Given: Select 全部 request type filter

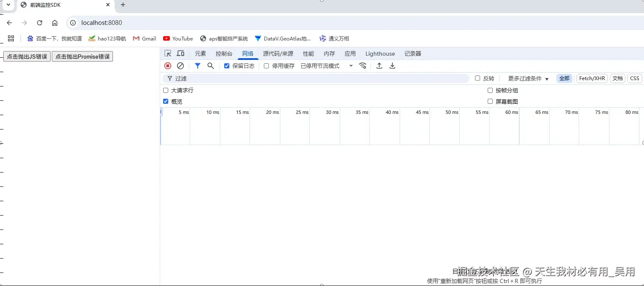Looking at the screenshot, I should point(564,78).
